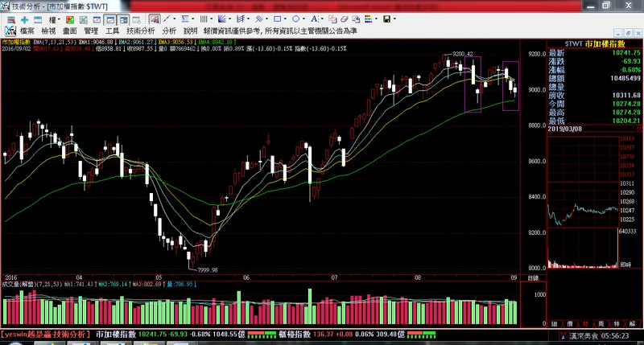Click the small red line chart window icon

pyautogui.click(x=97, y=19)
